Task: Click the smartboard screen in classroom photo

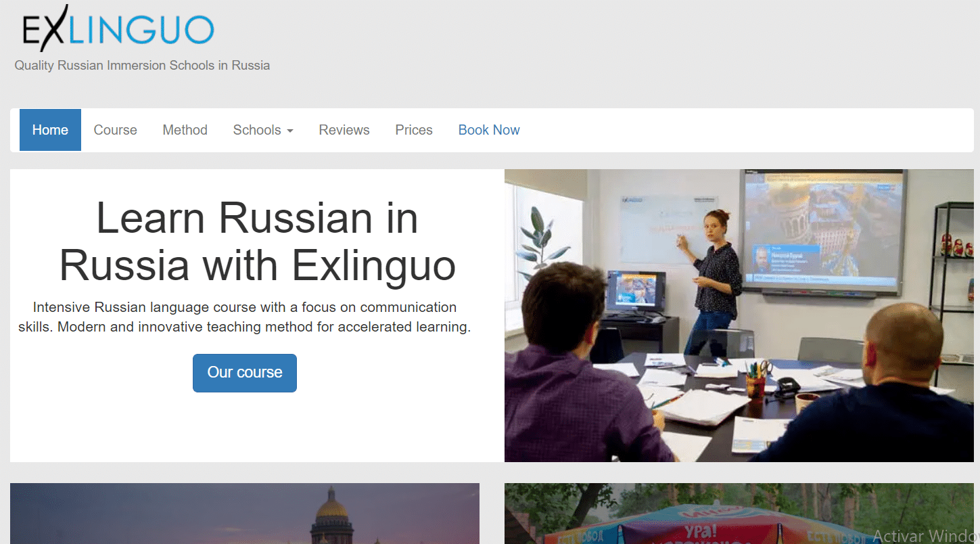Action: [822, 230]
